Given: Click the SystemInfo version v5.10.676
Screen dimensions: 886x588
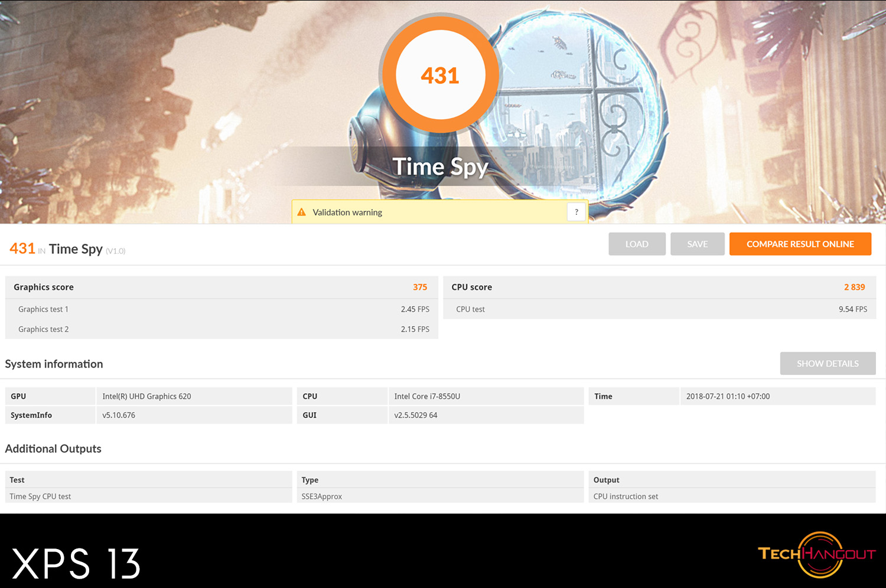Looking at the screenshot, I should (x=119, y=416).
